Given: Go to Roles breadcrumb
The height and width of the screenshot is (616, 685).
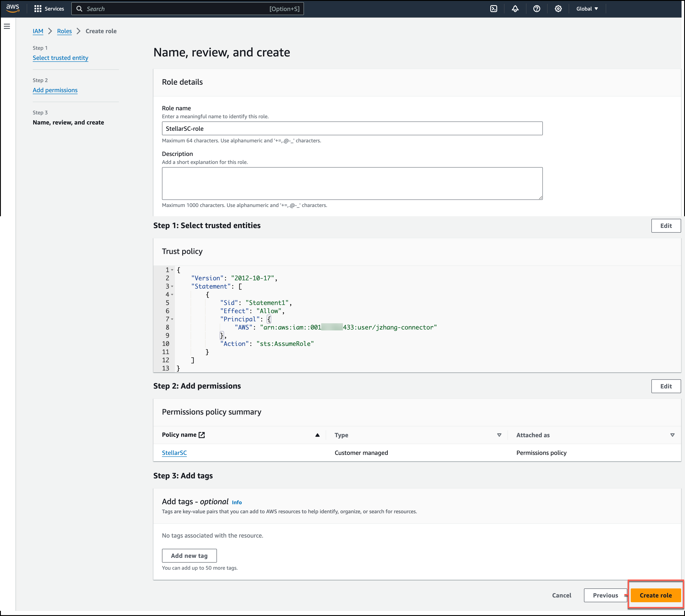Looking at the screenshot, I should point(64,31).
